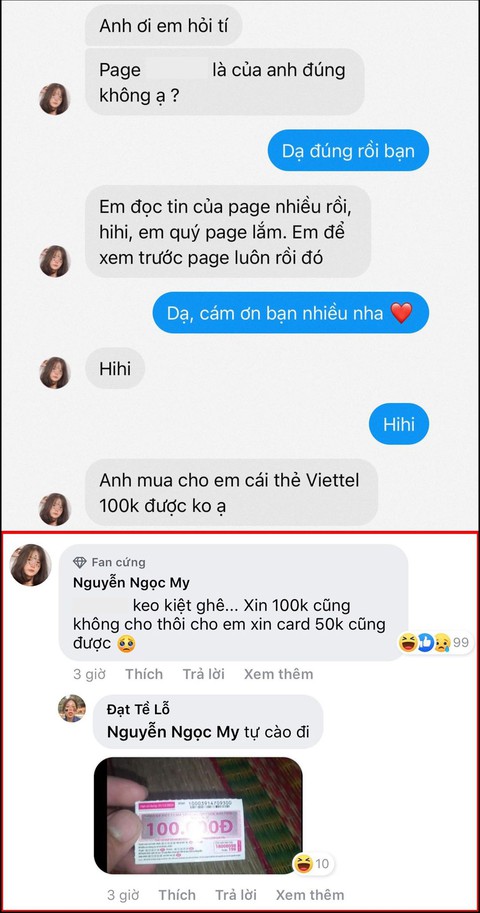Screen dimensions: 480x913
Task: Open Nguyễn Ngọc My profile name link
Action: [131, 583]
